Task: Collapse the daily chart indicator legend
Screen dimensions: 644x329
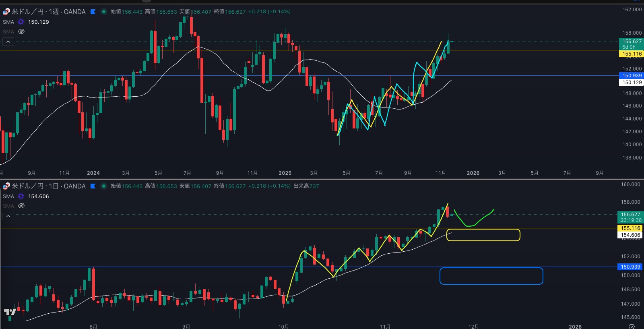Action: click(x=8, y=216)
